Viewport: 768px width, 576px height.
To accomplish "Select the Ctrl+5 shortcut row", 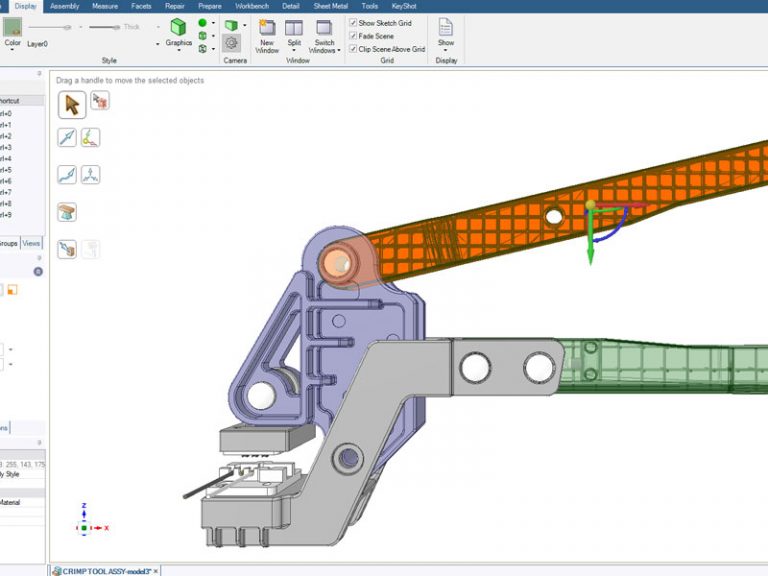I will pyautogui.click(x=22, y=170).
